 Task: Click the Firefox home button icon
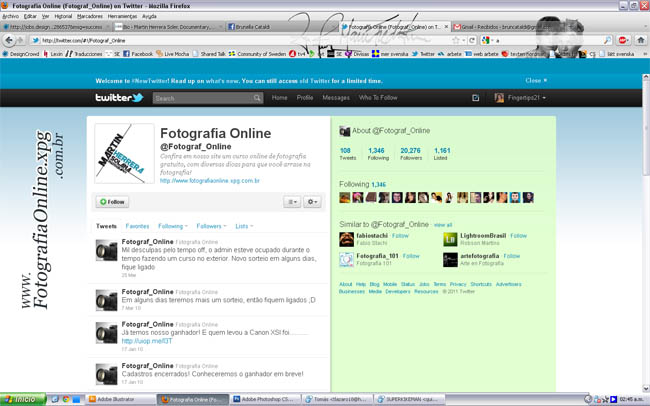coord(640,40)
